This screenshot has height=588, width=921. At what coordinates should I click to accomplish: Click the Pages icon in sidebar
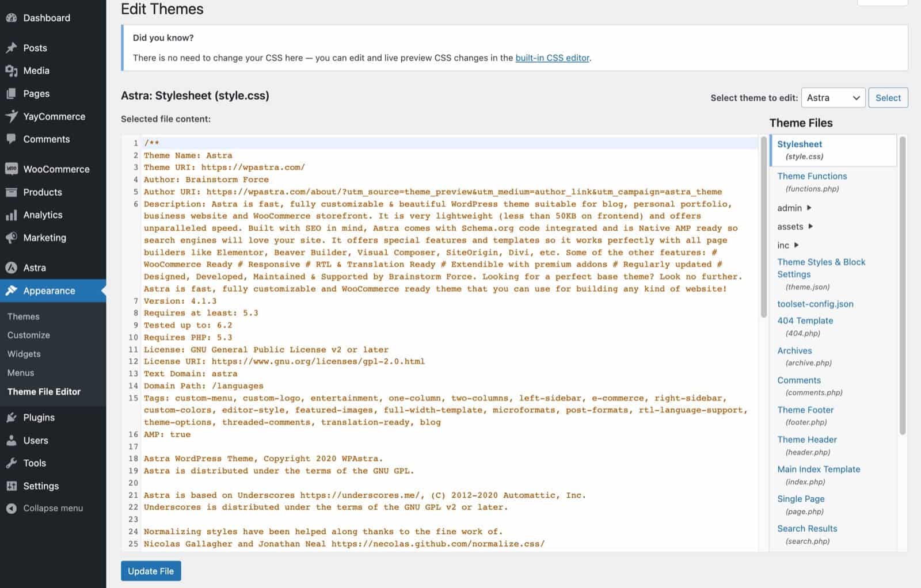tap(12, 93)
